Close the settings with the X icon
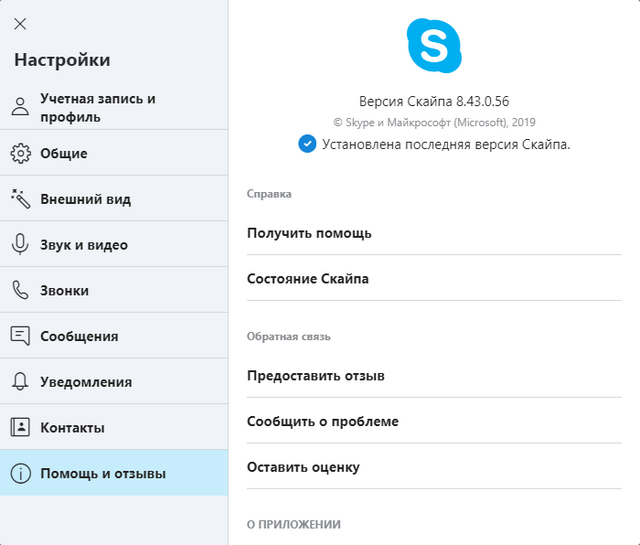The height and width of the screenshot is (545, 640). tap(20, 24)
